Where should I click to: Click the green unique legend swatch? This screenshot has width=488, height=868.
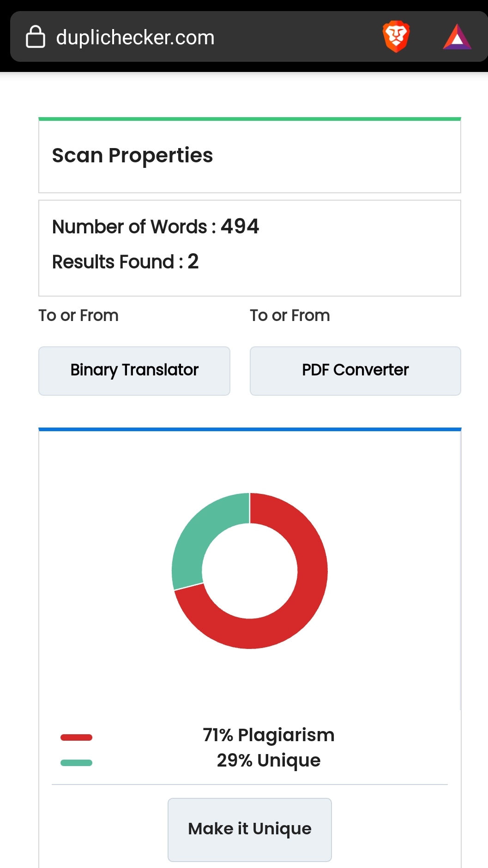[x=76, y=763]
